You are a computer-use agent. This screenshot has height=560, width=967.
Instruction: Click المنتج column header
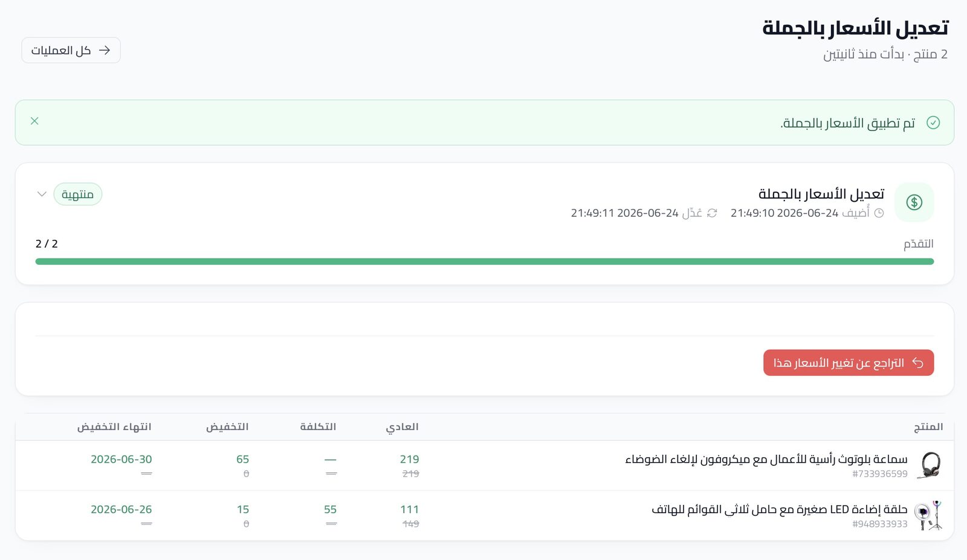(928, 426)
